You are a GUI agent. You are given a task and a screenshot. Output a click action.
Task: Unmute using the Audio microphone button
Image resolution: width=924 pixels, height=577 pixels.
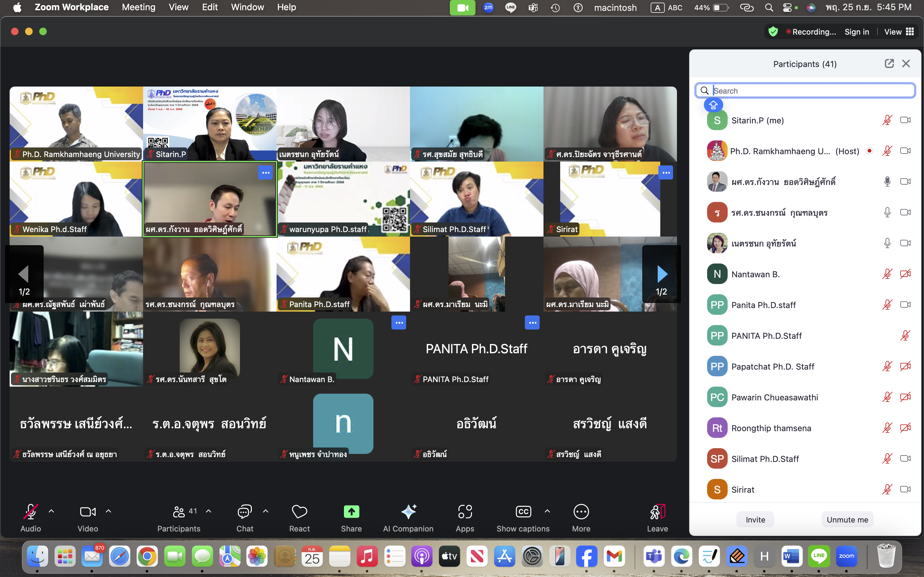point(30,512)
